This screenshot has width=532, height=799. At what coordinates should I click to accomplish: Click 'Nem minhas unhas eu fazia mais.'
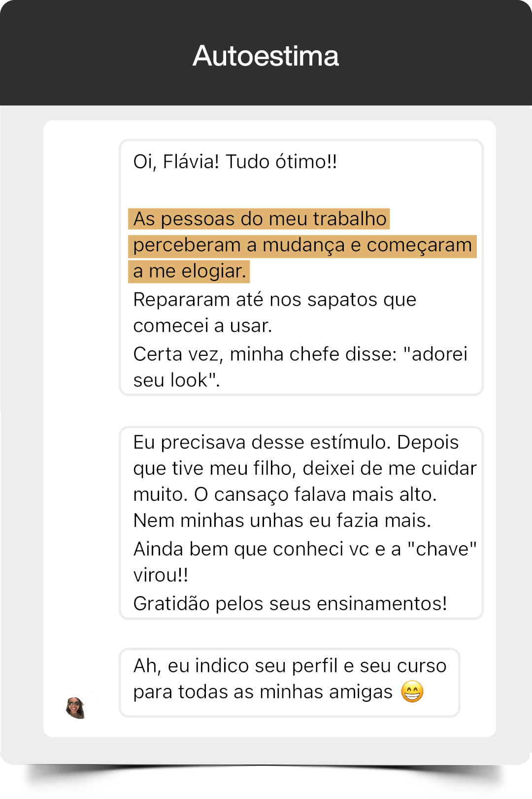click(x=282, y=521)
